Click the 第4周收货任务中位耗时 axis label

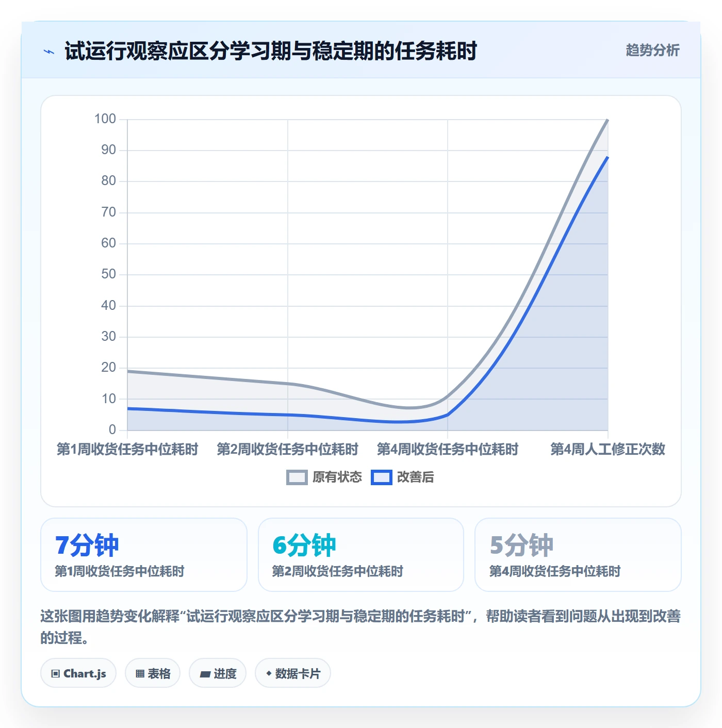(x=448, y=449)
